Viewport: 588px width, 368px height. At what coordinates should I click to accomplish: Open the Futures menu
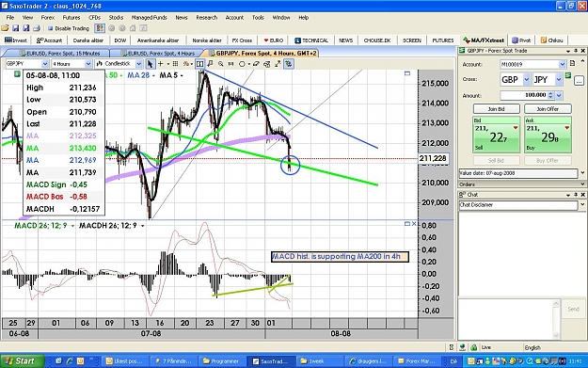pyautogui.click(x=72, y=17)
